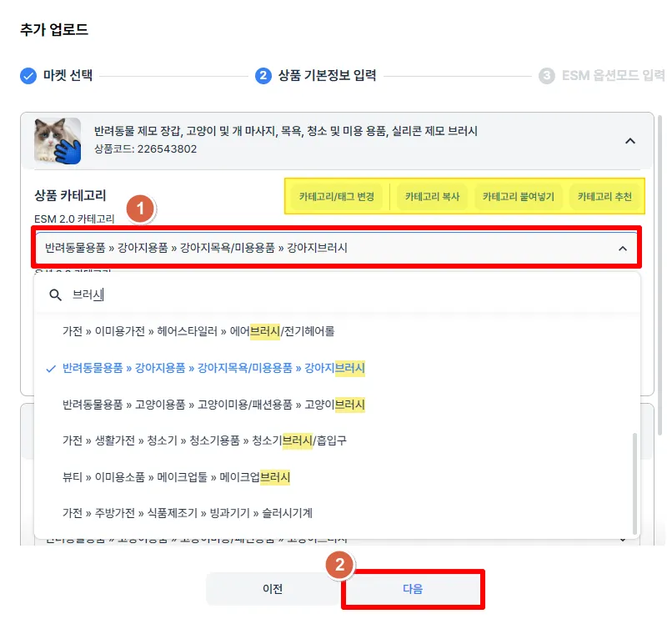Image resolution: width=672 pixels, height=624 pixels.
Task: Select the 메이크업툴 » 메이크업브러시 option
Action: tap(337, 477)
